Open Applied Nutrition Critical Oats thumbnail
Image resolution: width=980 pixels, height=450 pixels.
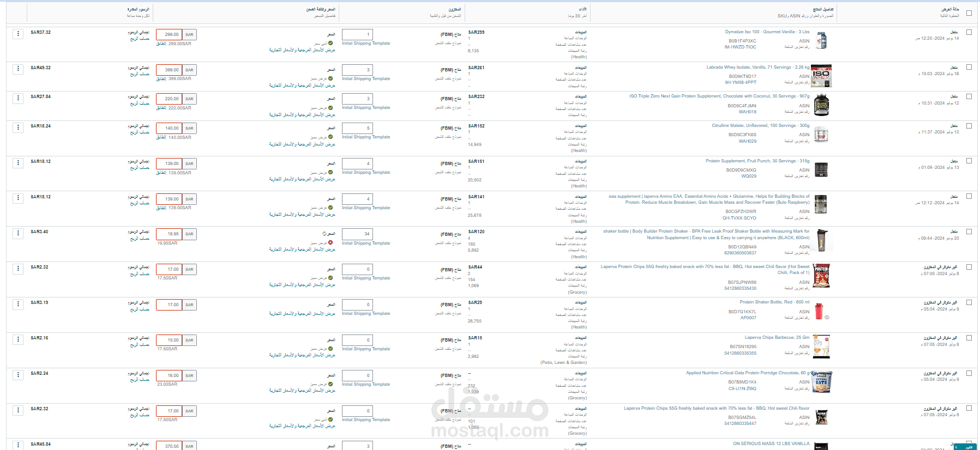tap(821, 382)
